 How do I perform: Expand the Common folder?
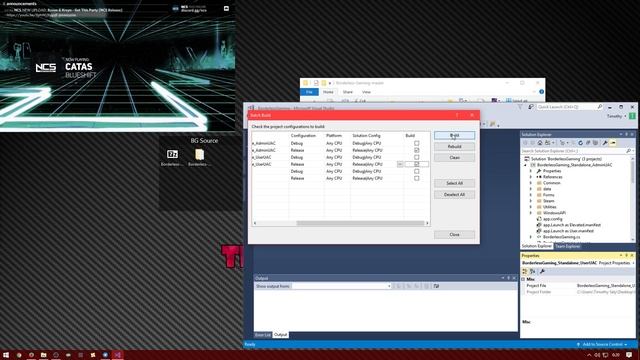(x=531, y=183)
